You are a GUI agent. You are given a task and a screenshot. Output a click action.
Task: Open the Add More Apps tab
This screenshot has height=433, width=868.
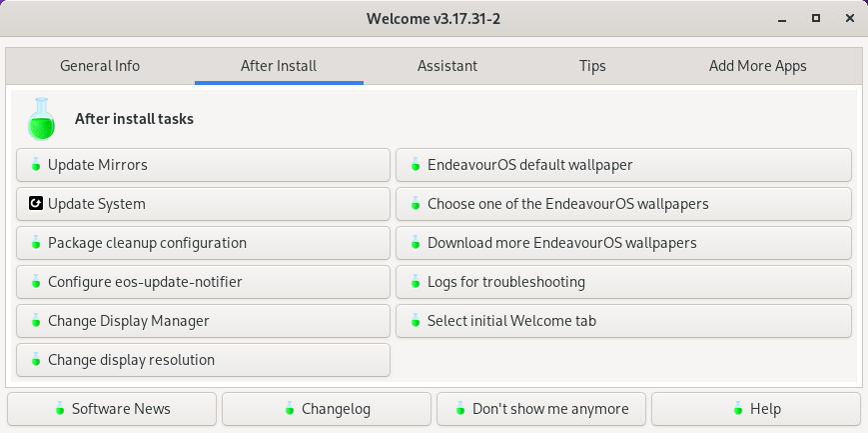757,66
